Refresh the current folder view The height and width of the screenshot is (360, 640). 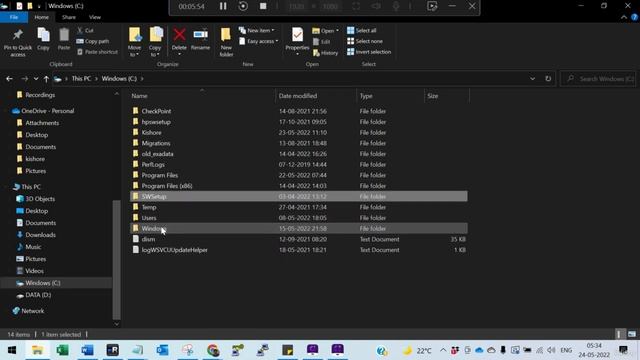548,79
